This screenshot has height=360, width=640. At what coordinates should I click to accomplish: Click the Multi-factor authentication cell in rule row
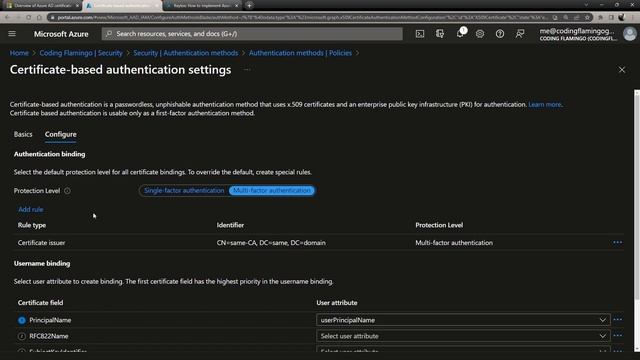pyautogui.click(x=454, y=242)
